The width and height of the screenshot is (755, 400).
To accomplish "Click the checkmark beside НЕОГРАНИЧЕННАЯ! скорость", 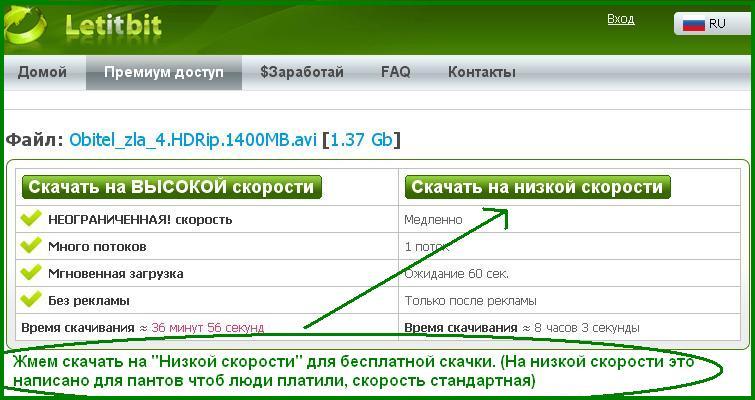I will 31,219.
